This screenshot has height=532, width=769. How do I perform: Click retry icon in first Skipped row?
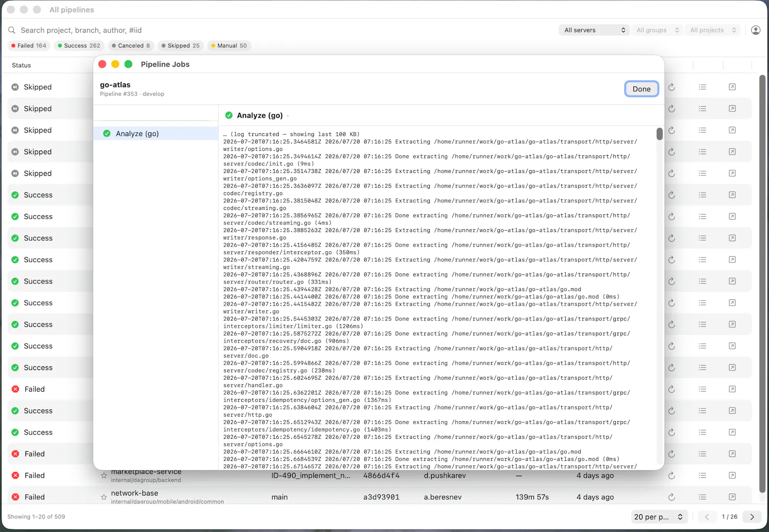click(x=671, y=87)
